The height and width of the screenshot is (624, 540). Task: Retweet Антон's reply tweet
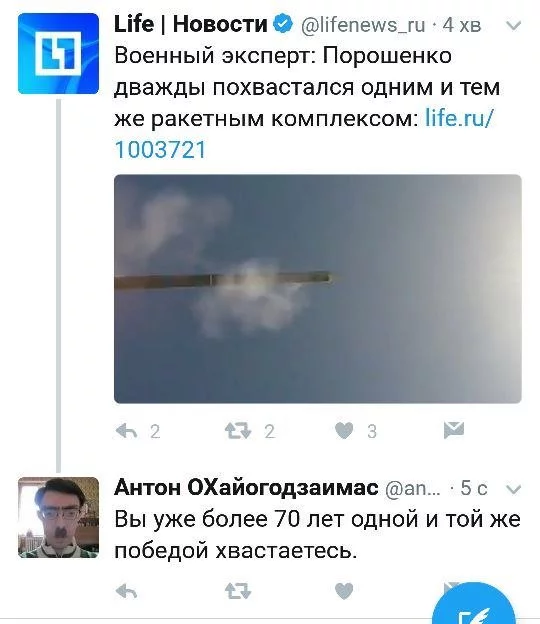click(238, 591)
